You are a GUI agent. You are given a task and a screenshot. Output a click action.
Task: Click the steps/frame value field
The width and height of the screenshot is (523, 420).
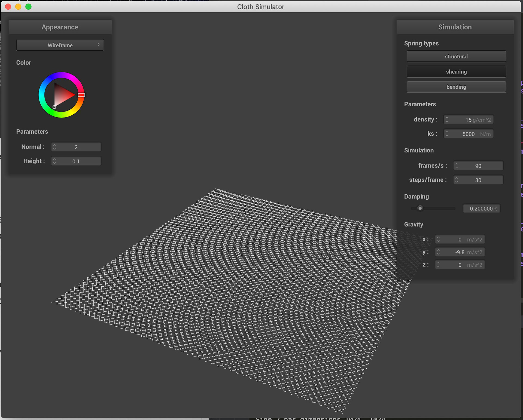(478, 180)
